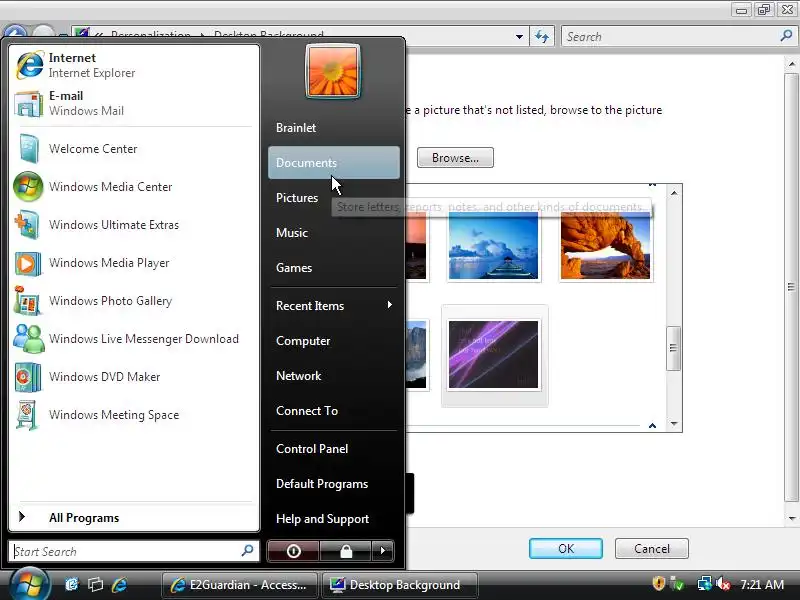Screen dimensions: 800x600
Task: Click wallpaper list scroll up arrow
Action: (674, 192)
